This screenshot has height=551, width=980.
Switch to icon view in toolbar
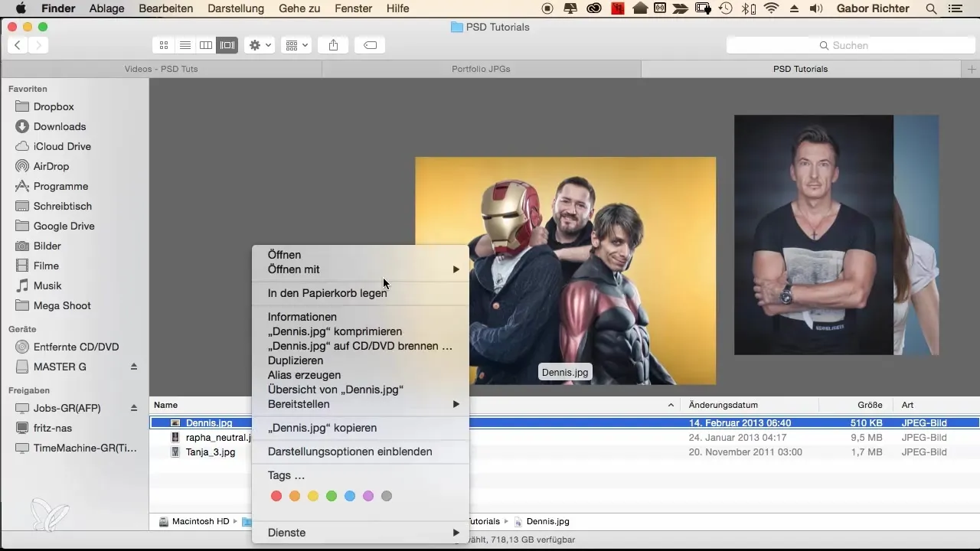click(x=163, y=45)
